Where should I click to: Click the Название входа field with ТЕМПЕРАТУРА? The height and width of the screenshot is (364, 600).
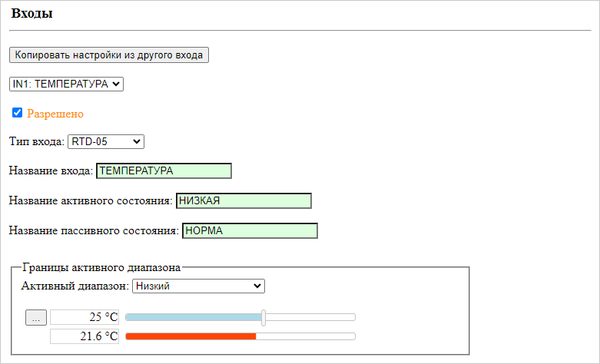pyautogui.click(x=164, y=170)
